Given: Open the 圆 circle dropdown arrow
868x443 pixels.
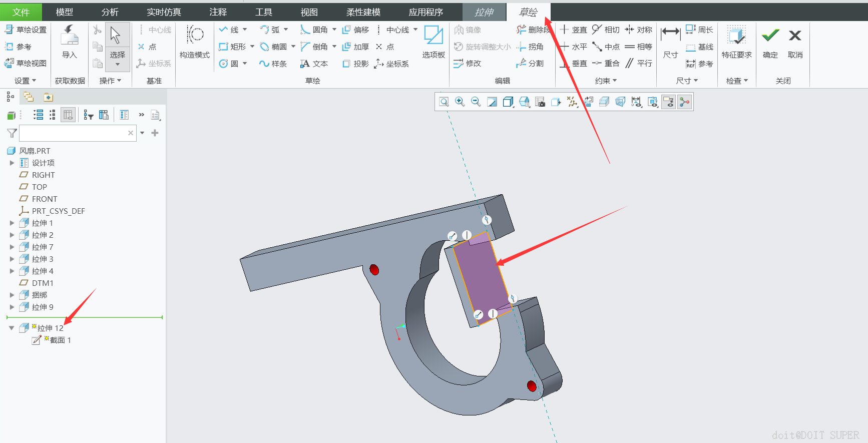Looking at the screenshot, I should [x=245, y=64].
